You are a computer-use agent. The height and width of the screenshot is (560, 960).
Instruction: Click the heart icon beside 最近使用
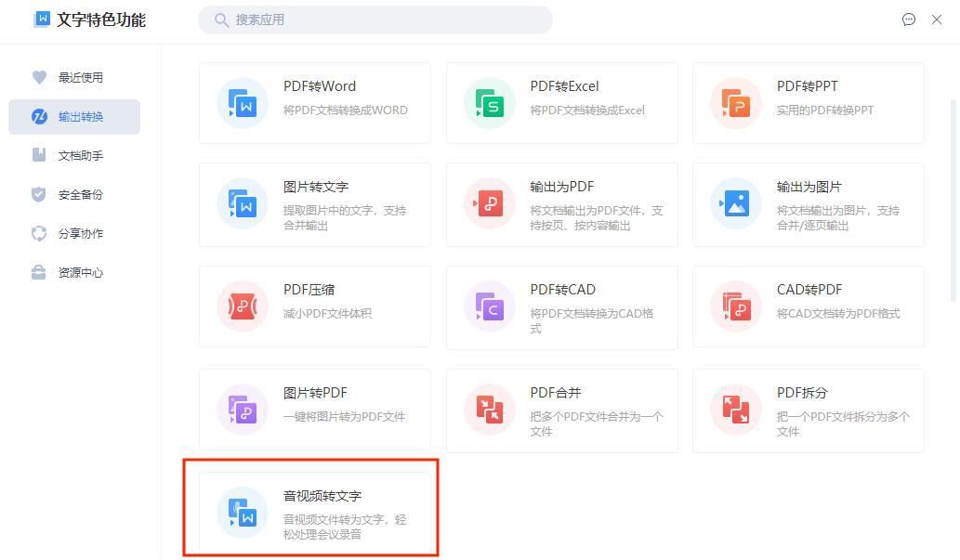click(x=39, y=77)
